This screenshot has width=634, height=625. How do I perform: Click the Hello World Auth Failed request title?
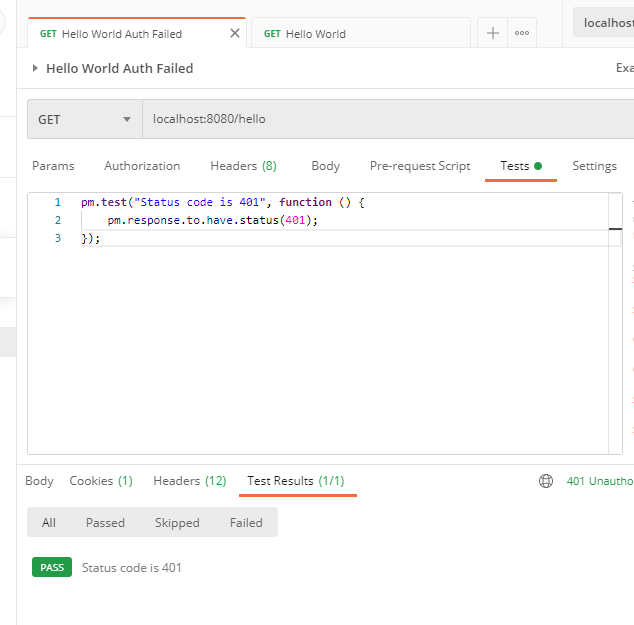click(x=120, y=68)
